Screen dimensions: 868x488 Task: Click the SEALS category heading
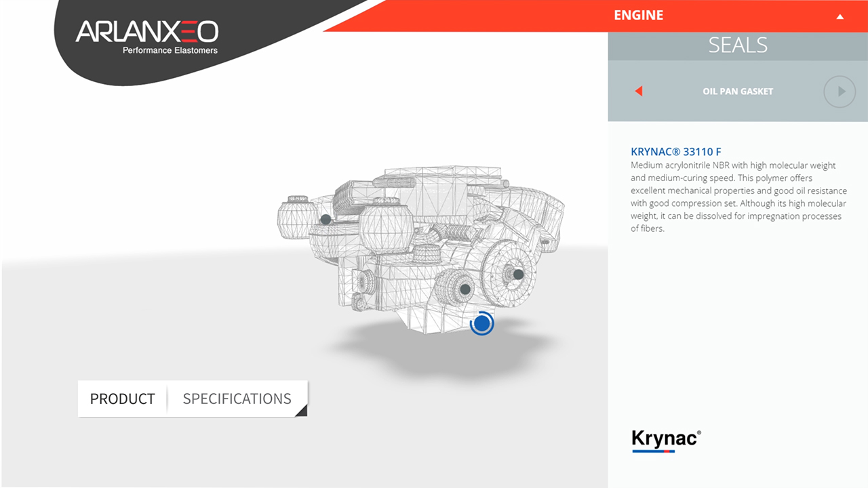point(738,45)
